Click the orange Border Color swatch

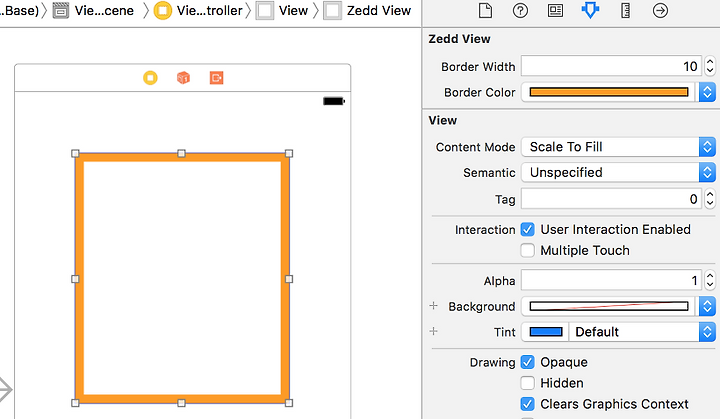coord(609,92)
